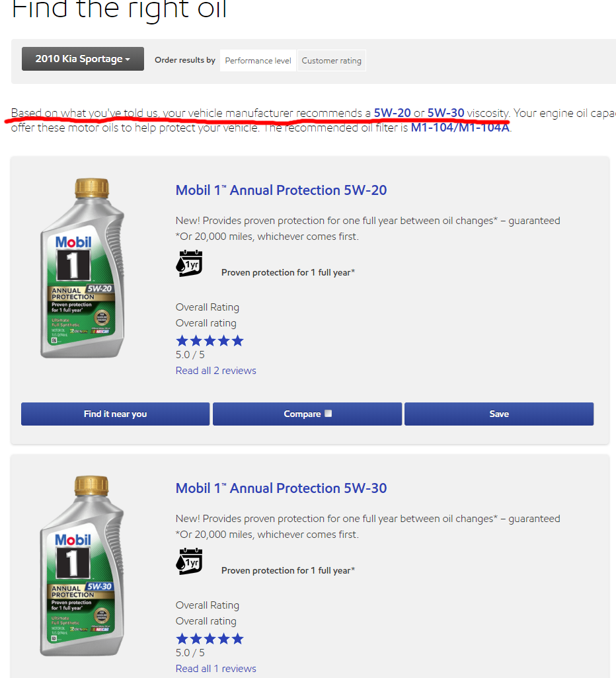Viewport: 616px width, 678px height.
Task: Click the Compare button for 5W-20
Action: point(307,414)
